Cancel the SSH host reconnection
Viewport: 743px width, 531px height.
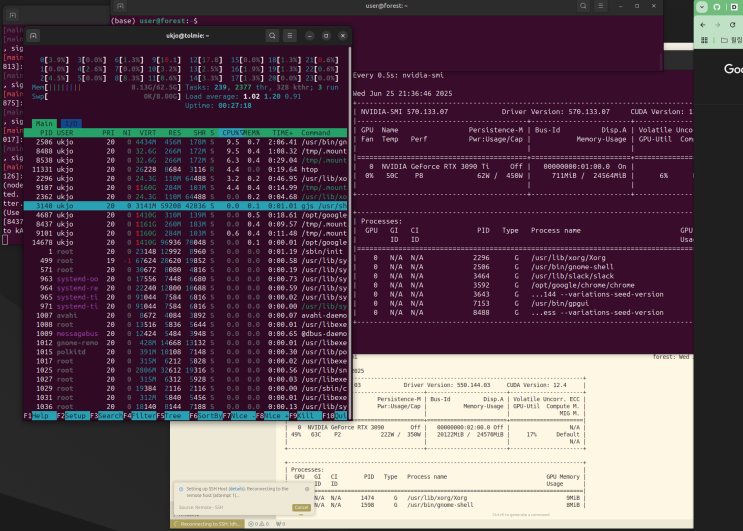pyautogui.click(x=300, y=508)
